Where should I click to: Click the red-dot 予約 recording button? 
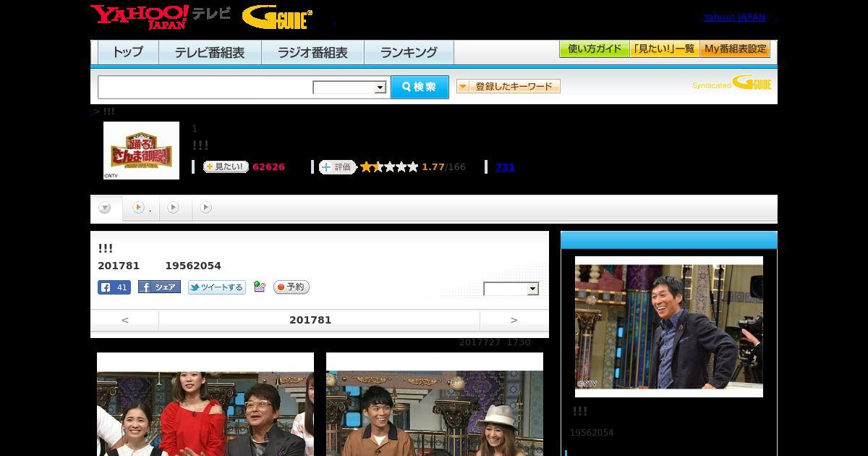[x=292, y=287]
